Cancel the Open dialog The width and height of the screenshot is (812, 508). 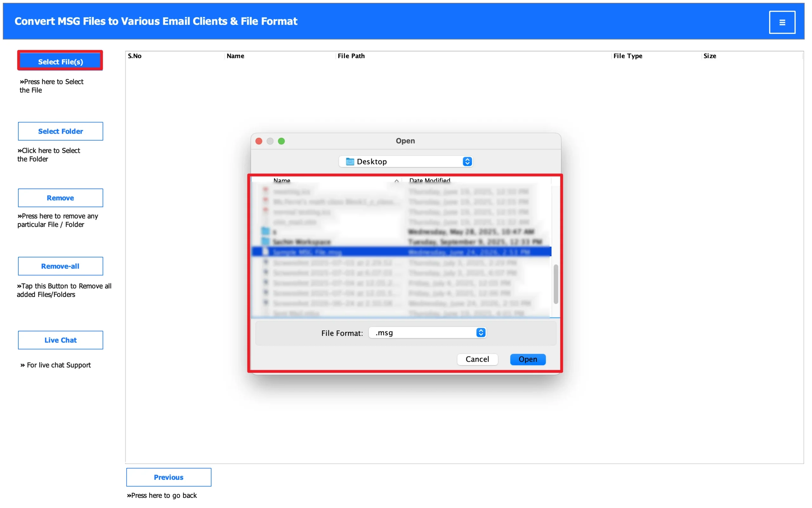click(477, 359)
